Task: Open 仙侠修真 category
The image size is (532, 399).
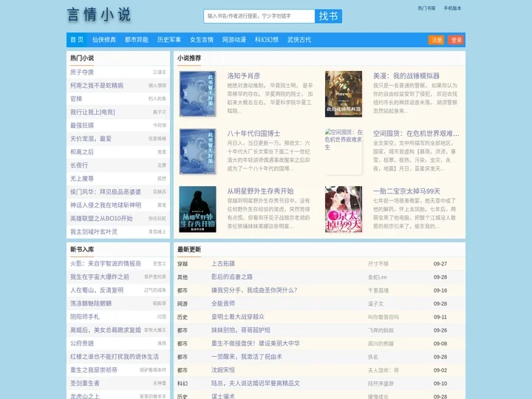Action: coord(104,40)
